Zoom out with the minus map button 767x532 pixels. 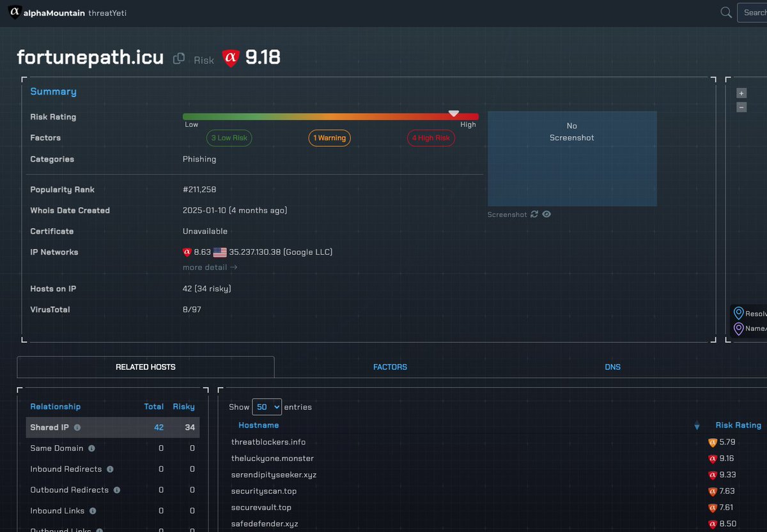click(741, 107)
